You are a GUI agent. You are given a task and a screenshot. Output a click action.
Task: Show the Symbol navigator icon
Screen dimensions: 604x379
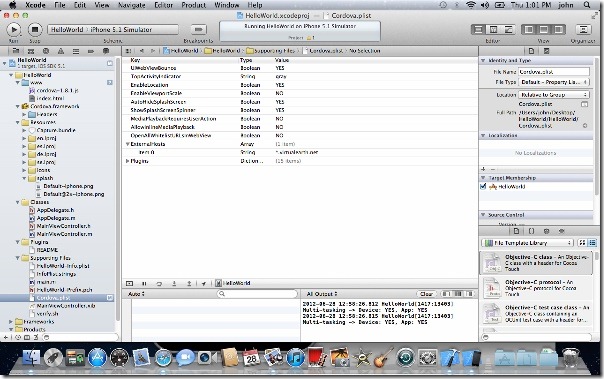[x=31, y=51]
